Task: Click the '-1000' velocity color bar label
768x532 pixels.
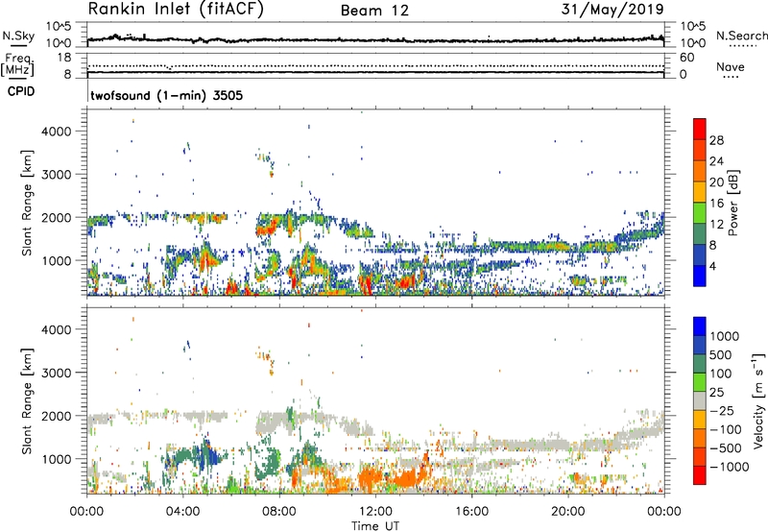Action: (x=729, y=467)
